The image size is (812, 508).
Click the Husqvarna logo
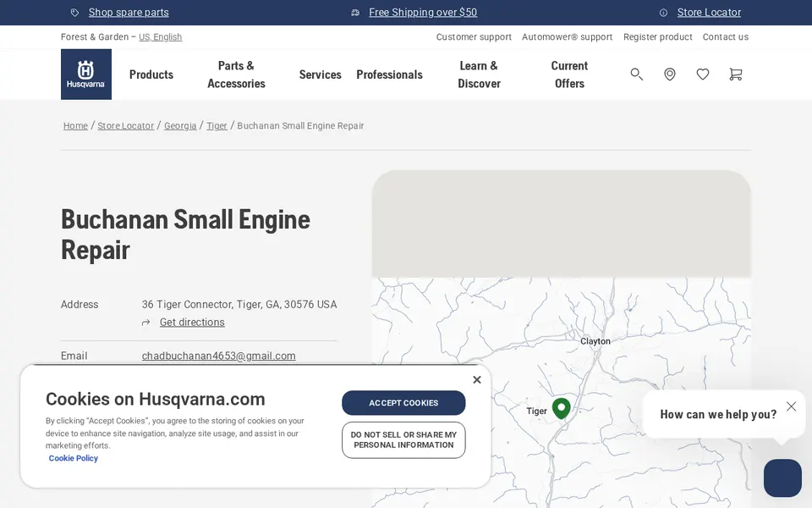[86, 75]
